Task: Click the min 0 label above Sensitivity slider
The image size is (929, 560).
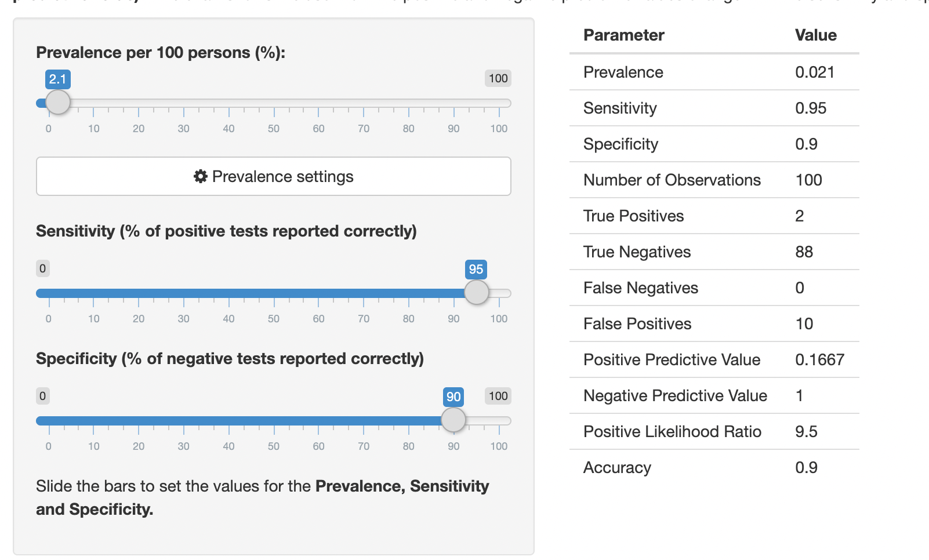Action: 42,268
